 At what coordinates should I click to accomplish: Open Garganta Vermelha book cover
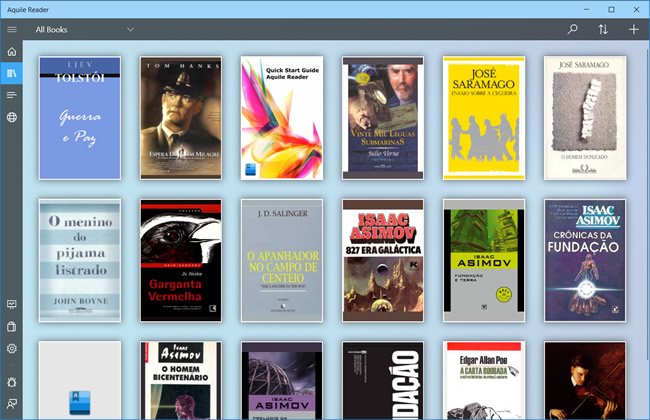tap(181, 260)
